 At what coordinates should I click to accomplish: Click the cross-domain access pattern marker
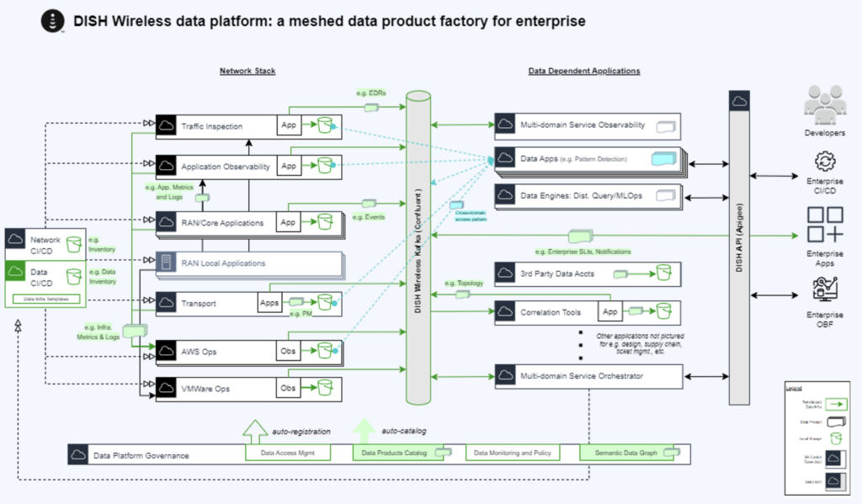point(456,205)
